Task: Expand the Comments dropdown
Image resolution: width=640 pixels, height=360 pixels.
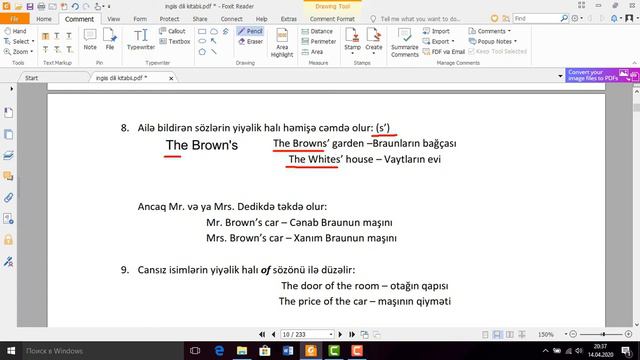Action: tap(509, 31)
